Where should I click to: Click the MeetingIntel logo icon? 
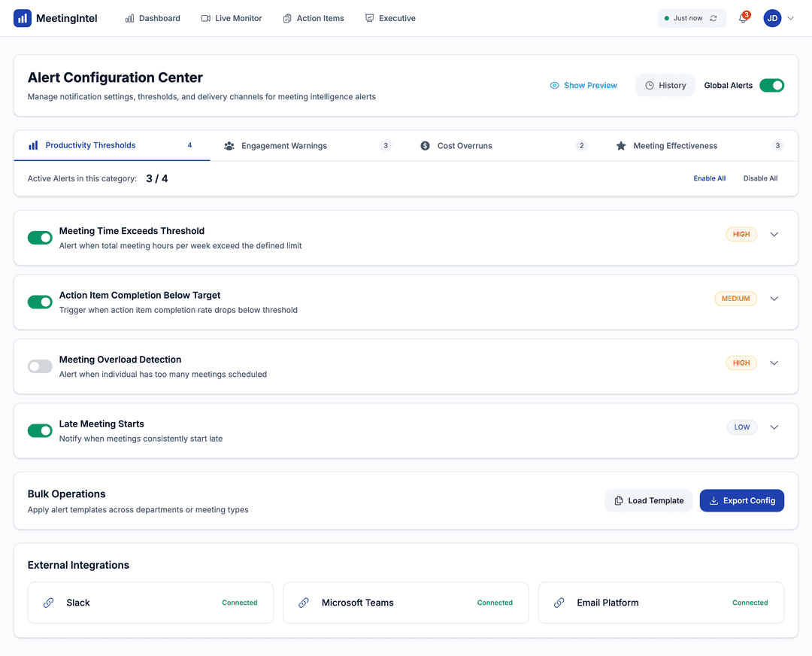(23, 18)
